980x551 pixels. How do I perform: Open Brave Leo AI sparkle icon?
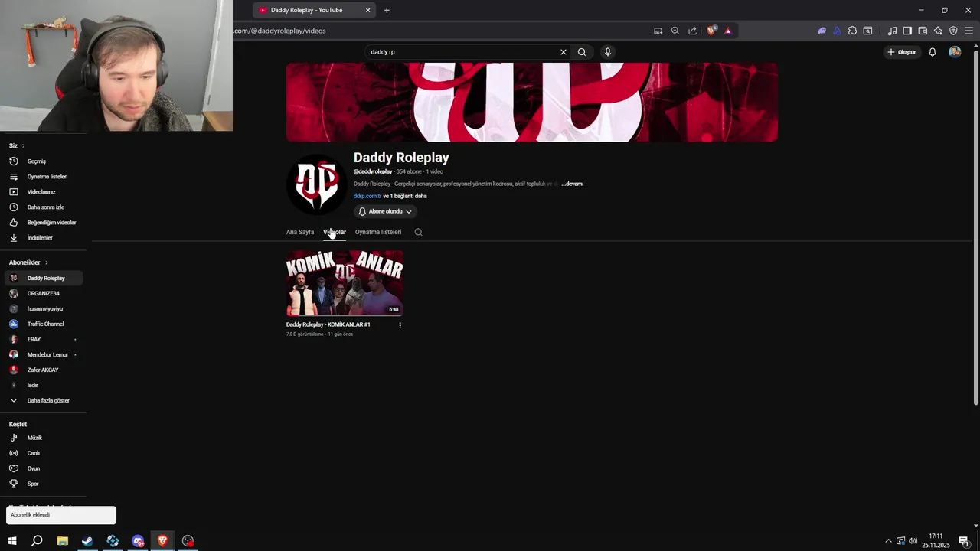(x=938, y=31)
